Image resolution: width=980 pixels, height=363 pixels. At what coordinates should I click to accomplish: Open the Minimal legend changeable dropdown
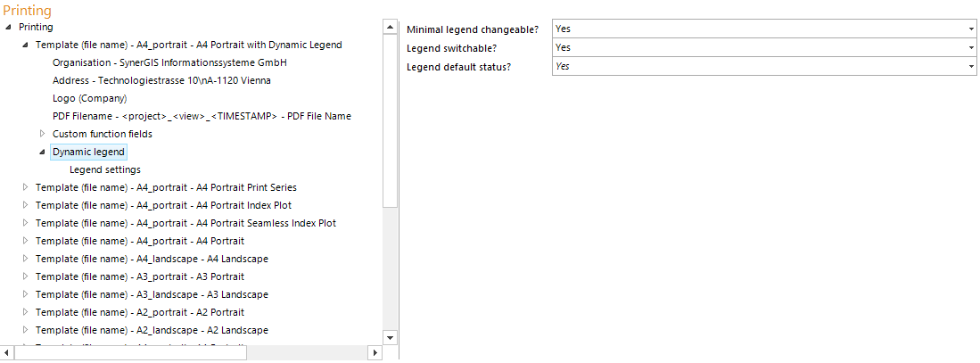coord(971,29)
